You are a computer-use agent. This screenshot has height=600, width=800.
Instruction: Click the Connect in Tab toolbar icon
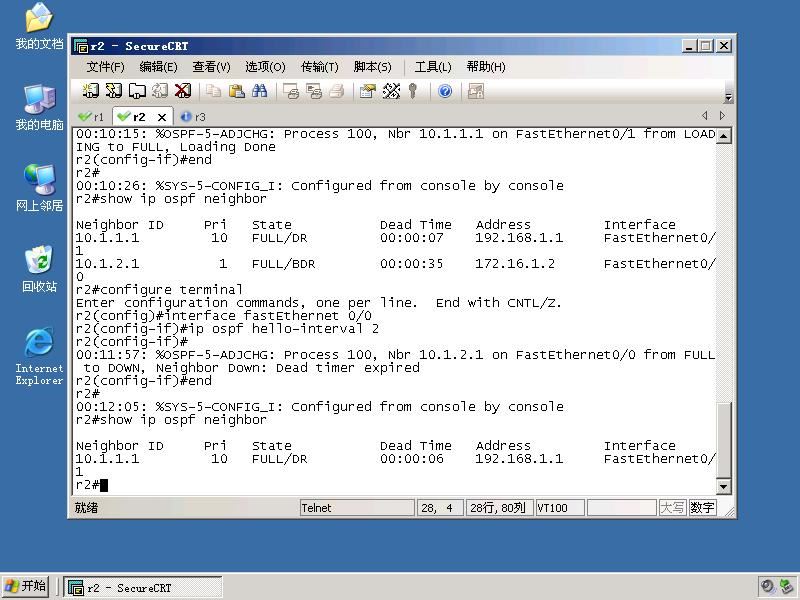pyautogui.click(x=137, y=91)
